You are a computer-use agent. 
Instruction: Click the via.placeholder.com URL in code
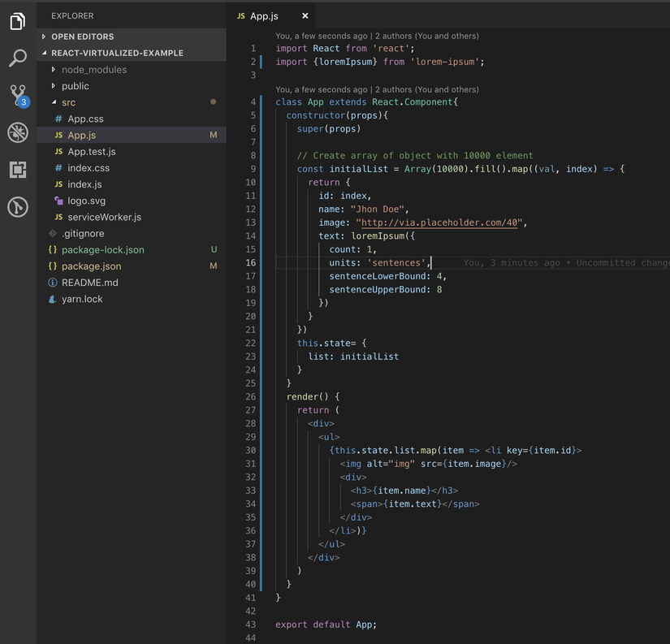pos(439,223)
